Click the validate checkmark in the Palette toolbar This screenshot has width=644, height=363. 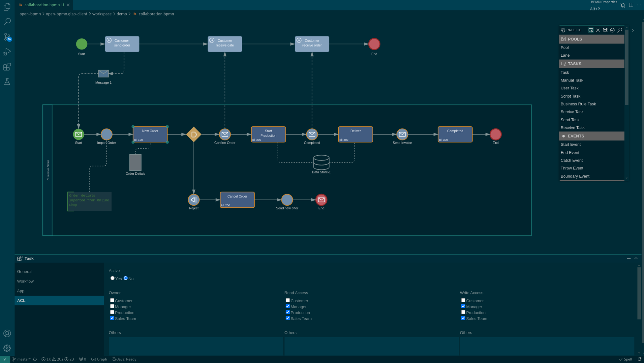click(x=612, y=30)
